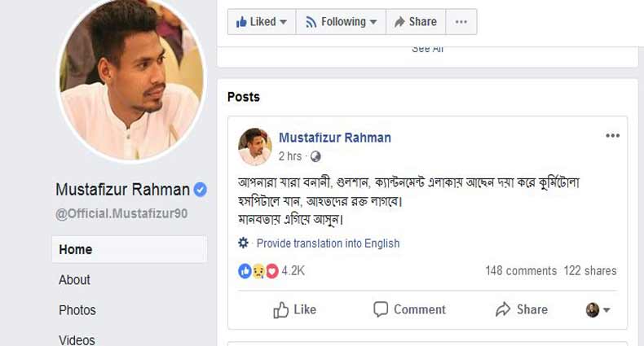Go to Photos in the sidebar
The image size is (644, 346).
[x=77, y=310]
